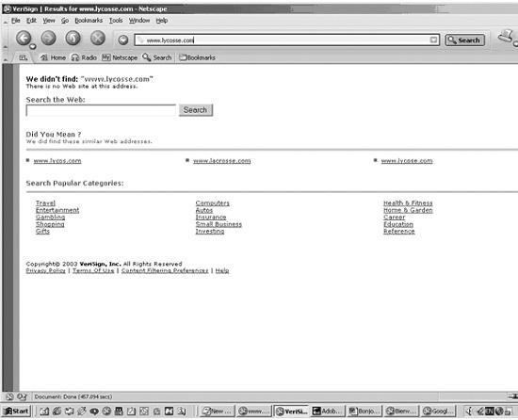Open the Shopping category link

[50, 224]
